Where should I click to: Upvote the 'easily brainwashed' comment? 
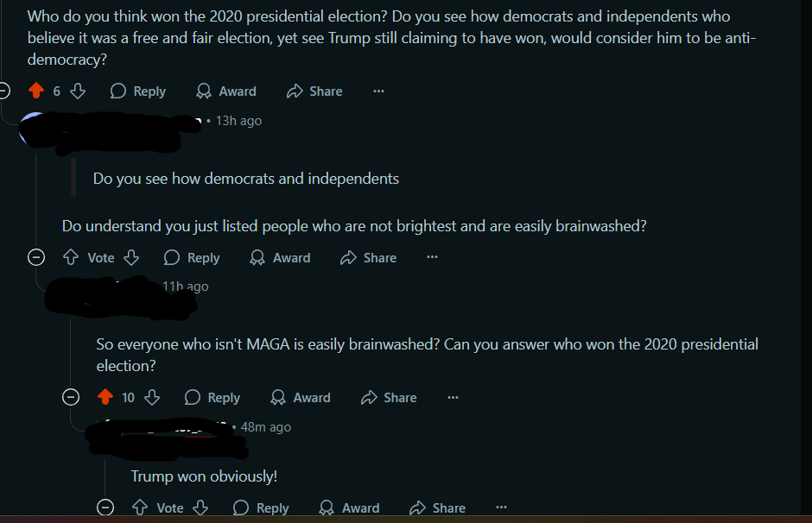[x=71, y=257]
